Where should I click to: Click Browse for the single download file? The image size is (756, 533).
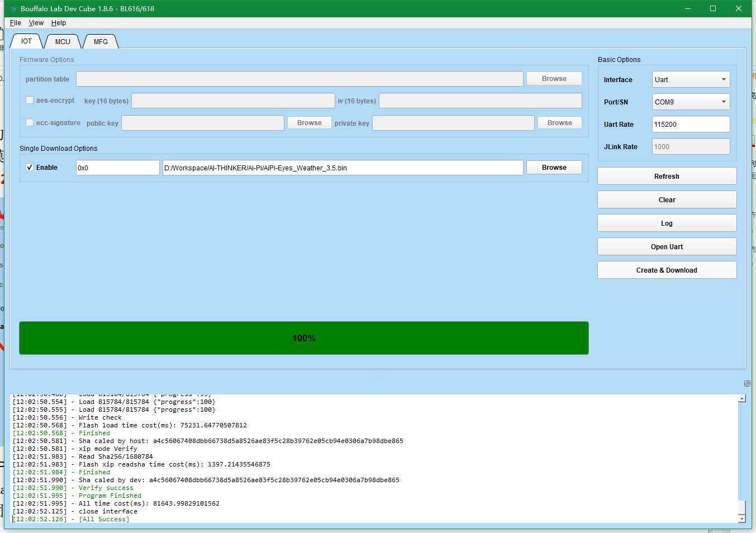point(554,168)
